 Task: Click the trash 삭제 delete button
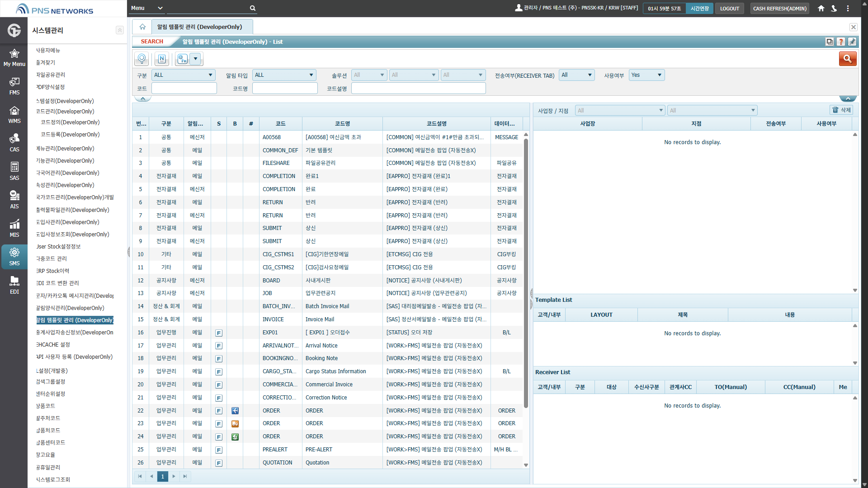pos(842,110)
